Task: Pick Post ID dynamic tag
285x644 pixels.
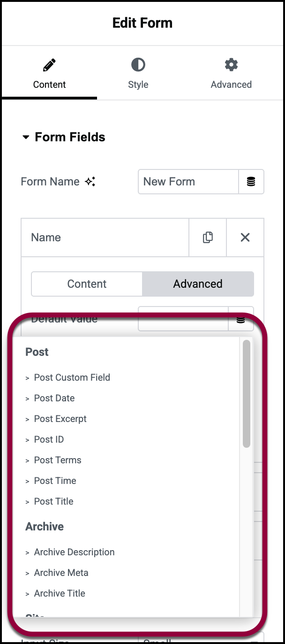Action: click(x=49, y=439)
